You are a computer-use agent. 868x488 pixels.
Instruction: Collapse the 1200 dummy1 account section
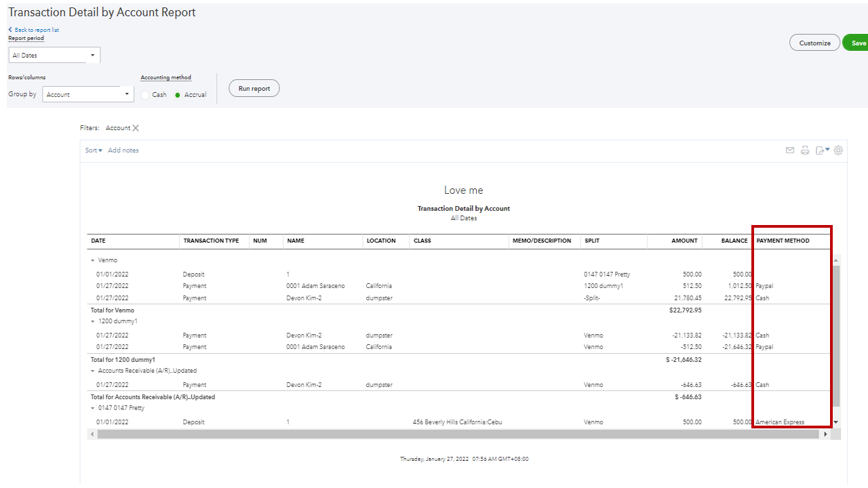pos(93,321)
